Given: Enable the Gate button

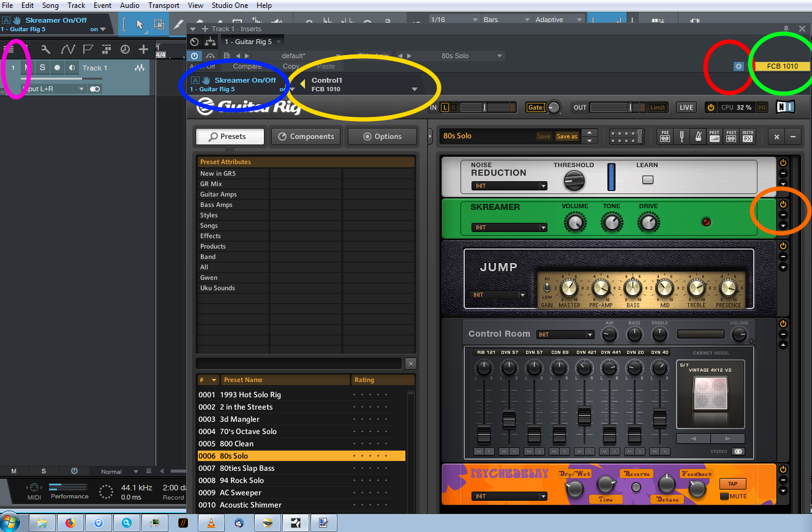Looking at the screenshot, I should point(535,108).
